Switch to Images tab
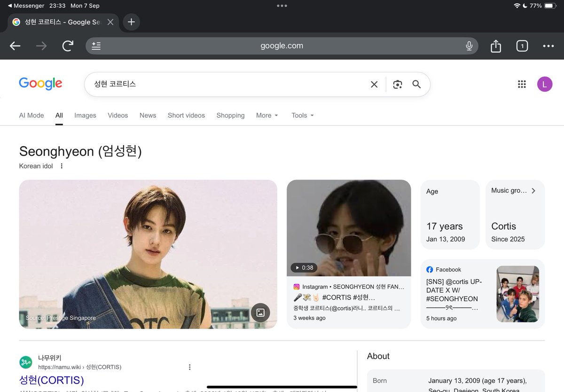The height and width of the screenshot is (392, 564). (x=85, y=115)
